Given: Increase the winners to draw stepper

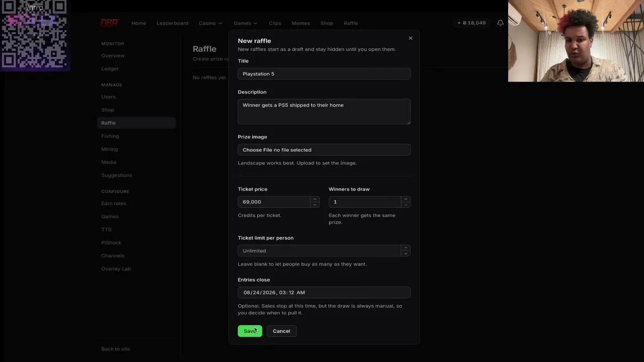Looking at the screenshot, I should click(406, 199).
